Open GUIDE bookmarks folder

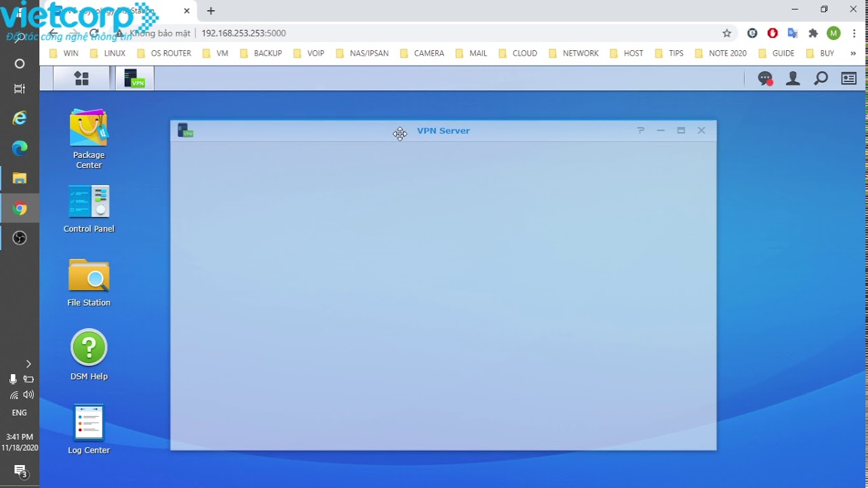tap(776, 54)
